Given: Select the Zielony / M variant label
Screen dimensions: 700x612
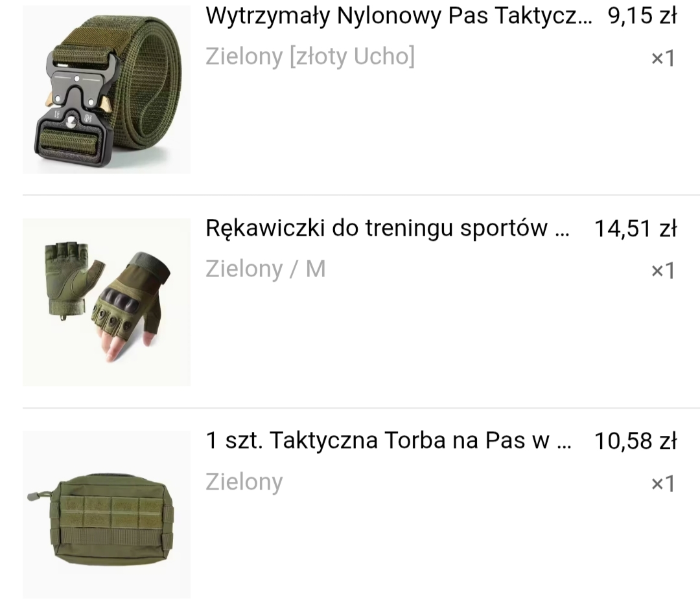Looking at the screenshot, I should [x=266, y=269].
